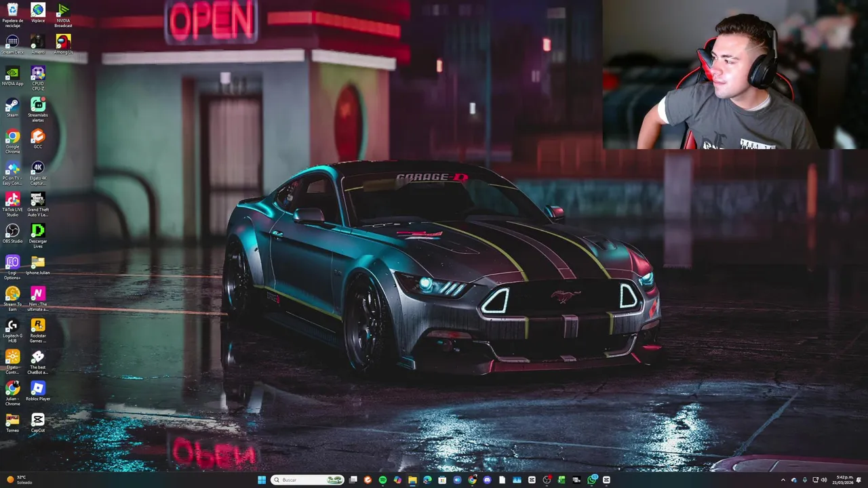This screenshot has width=868, height=488.
Task: Select the CapCut desktop shortcut
Action: [38, 422]
